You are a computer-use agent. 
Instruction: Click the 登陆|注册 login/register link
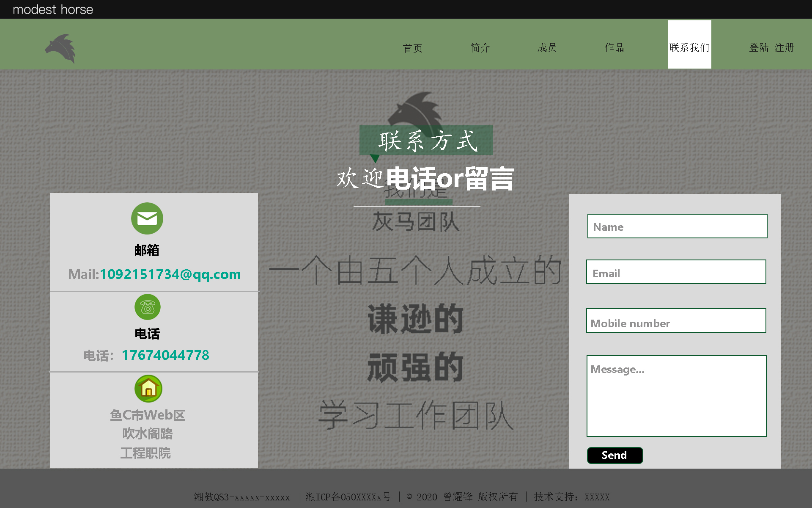click(771, 47)
